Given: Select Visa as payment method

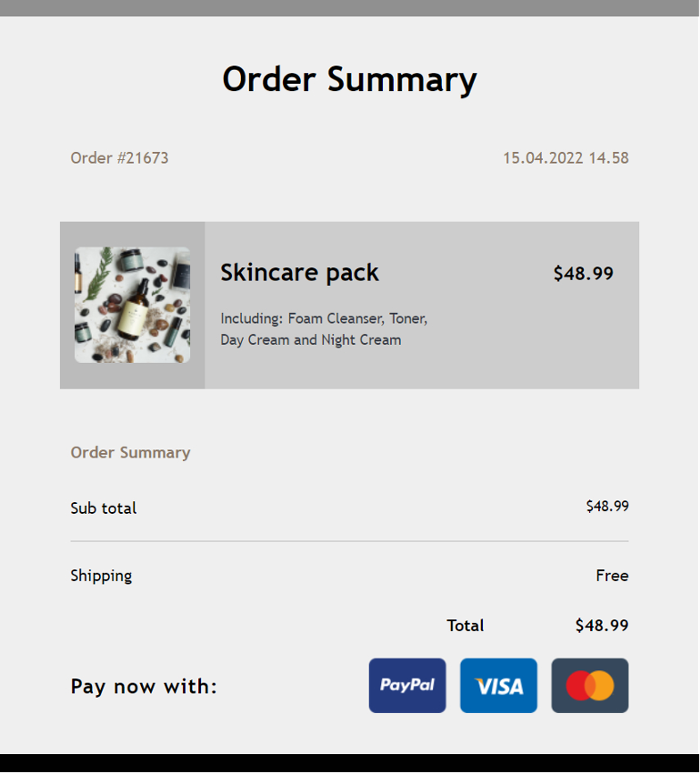Looking at the screenshot, I should click(x=498, y=686).
